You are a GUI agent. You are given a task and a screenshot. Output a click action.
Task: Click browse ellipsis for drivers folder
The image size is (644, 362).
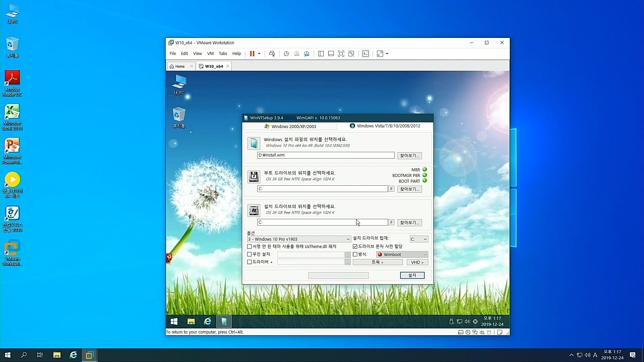click(348, 262)
